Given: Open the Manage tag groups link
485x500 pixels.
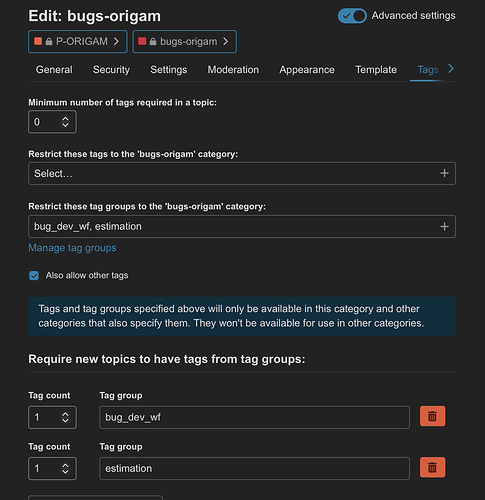Looking at the screenshot, I should [72, 248].
